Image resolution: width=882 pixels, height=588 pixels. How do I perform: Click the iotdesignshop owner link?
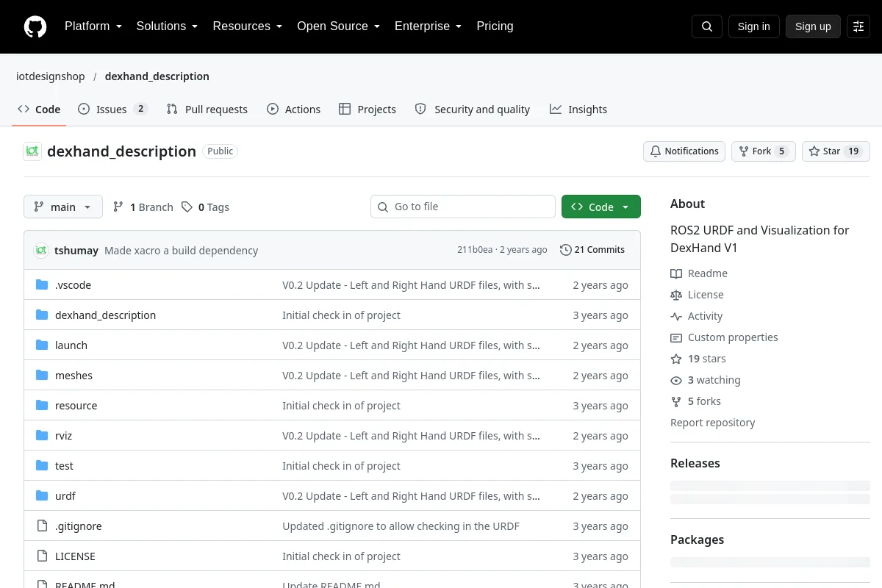(51, 76)
